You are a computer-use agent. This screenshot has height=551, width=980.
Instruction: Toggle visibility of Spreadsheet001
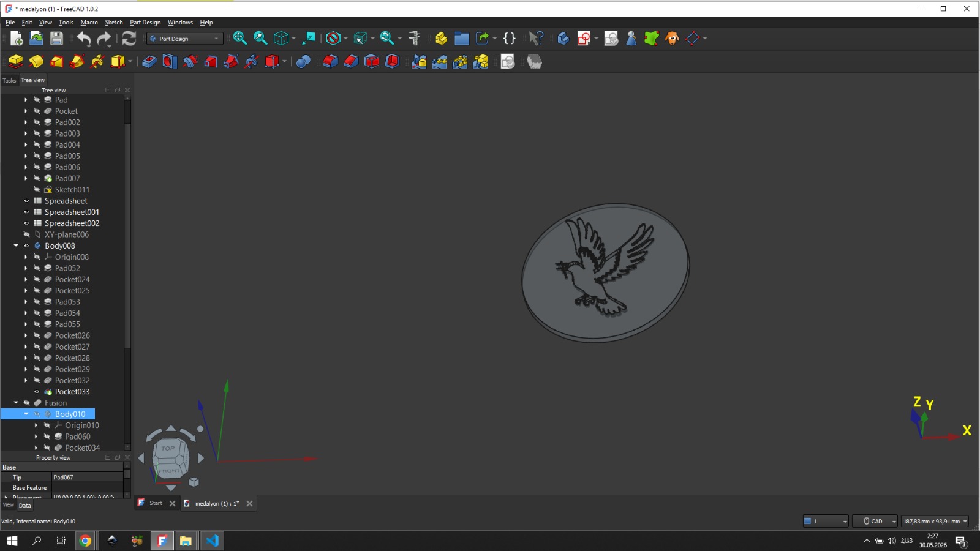tap(26, 212)
